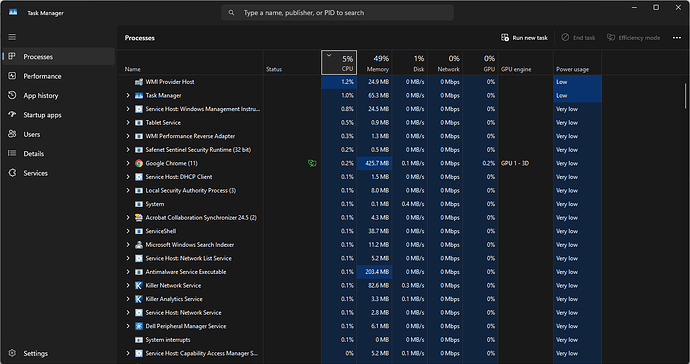Expand the Antimalware Service Executable row

tap(128, 272)
